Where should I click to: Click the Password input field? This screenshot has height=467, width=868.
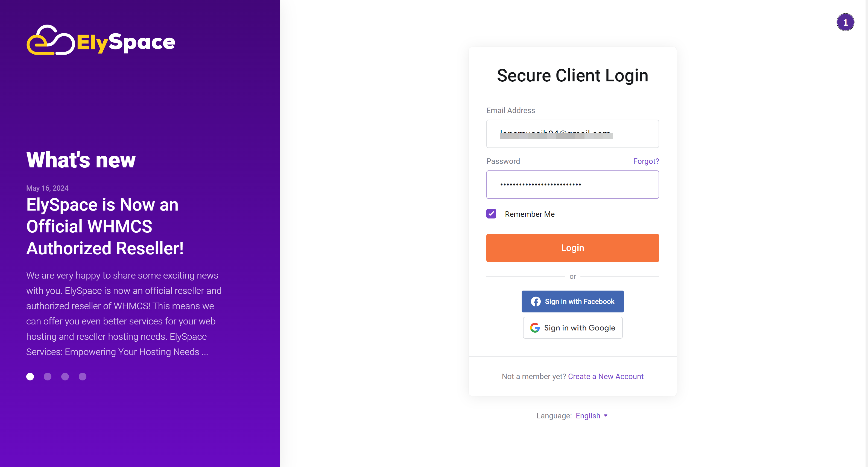click(573, 184)
